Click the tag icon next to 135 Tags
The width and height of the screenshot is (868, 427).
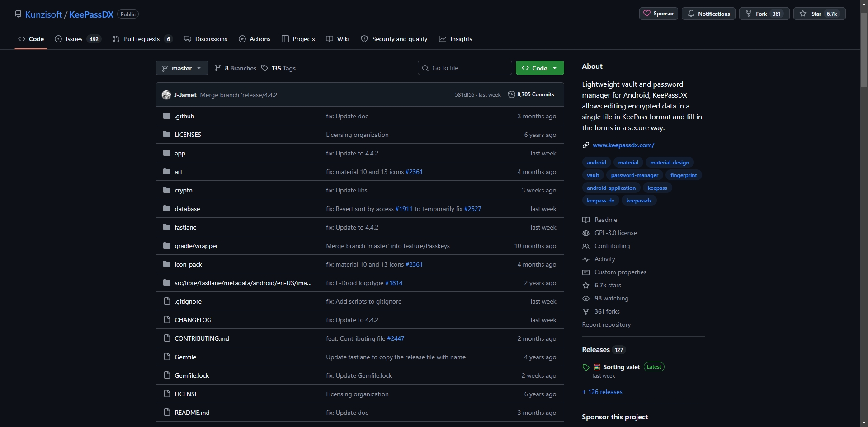tap(264, 68)
